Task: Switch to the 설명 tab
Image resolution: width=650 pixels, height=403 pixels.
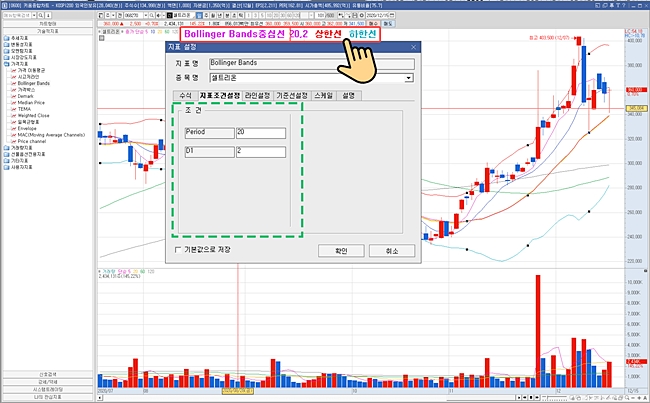Action: [x=349, y=96]
